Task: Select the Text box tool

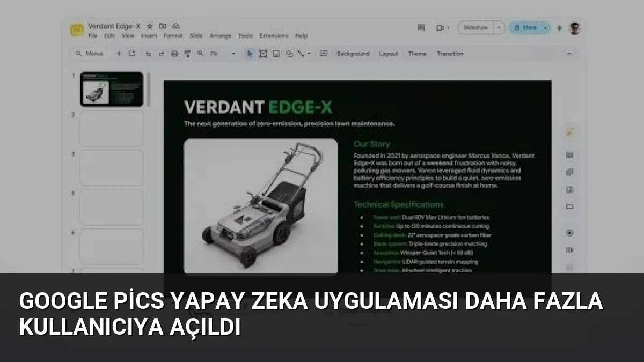Action: 263,54
